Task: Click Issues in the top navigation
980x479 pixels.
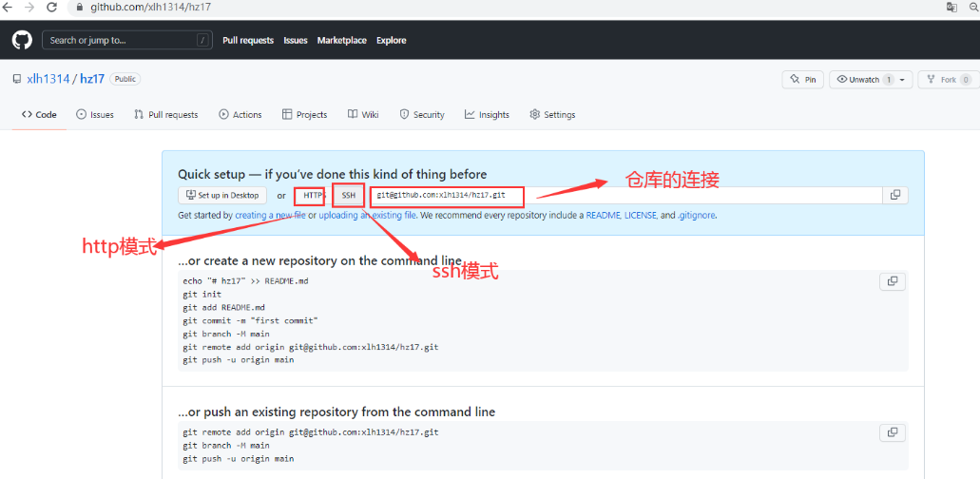Action: pyautogui.click(x=296, y=40)
